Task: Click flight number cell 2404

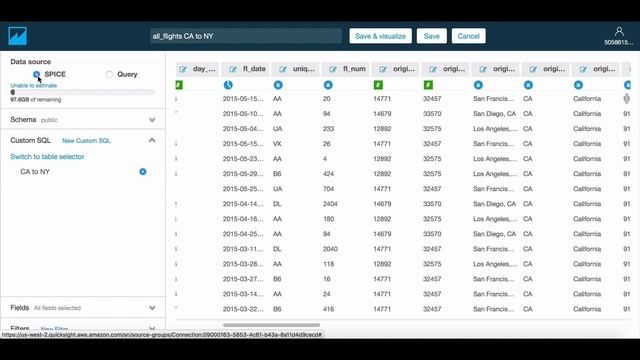Action: coord(330,204)
